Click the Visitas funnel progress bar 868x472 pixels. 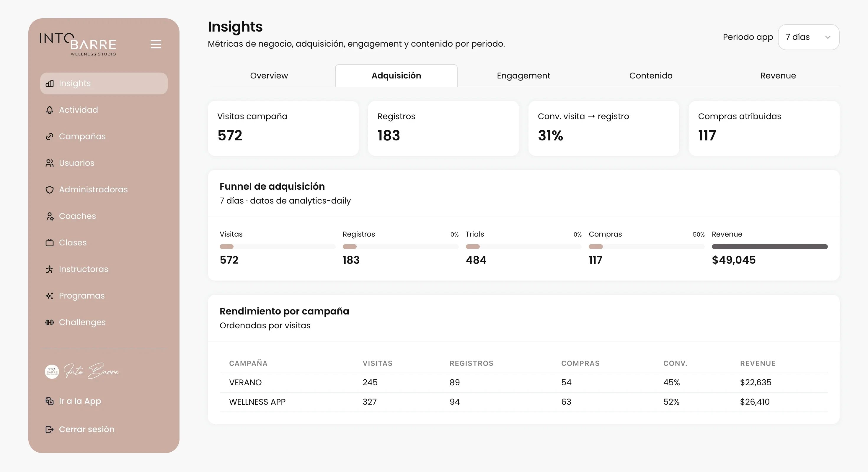[x=277, y=247]
